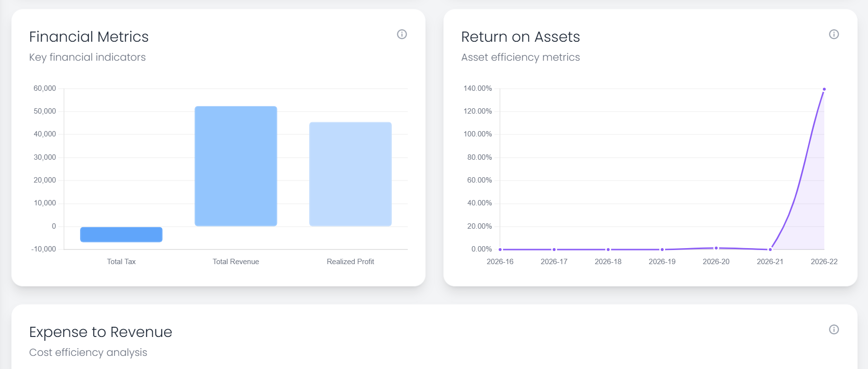Click the '0.00%' y-axis label
868x369 pixels.
[482, 249]
